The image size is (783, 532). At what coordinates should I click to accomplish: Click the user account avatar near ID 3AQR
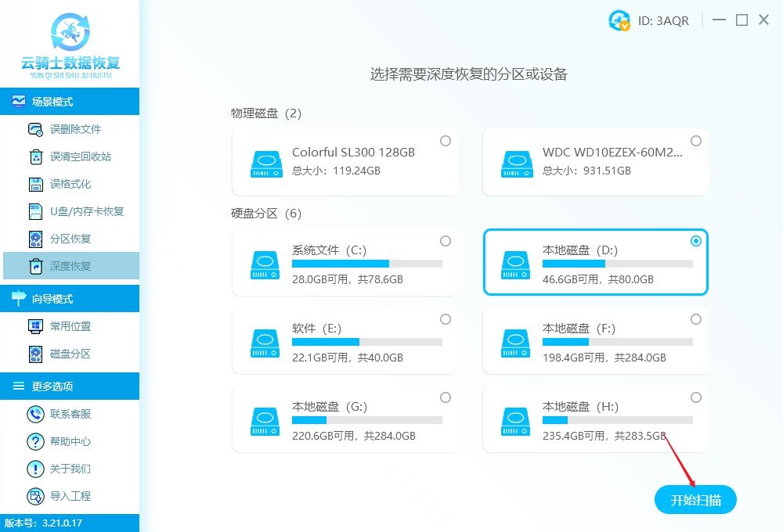click(x=618, y=21)
